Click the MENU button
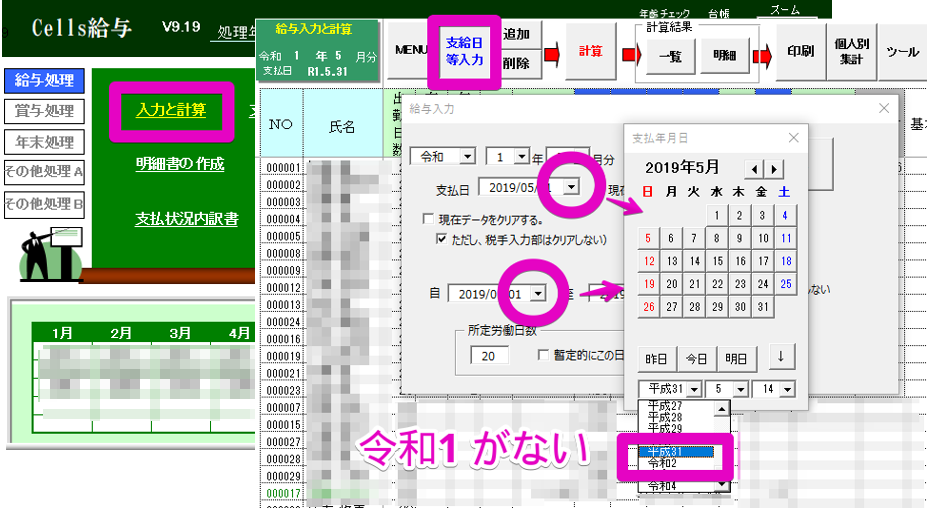Image resolution: width=931 pixels, height=509 pixels. click(x=411, y=50)
